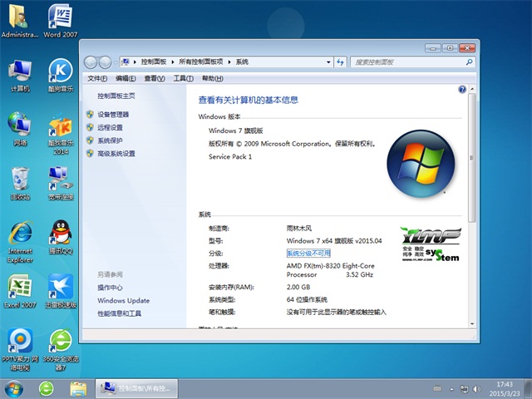532x399 pixels.
Task: Launch Internet Explorer desktop icon
Action: point(20,242)
